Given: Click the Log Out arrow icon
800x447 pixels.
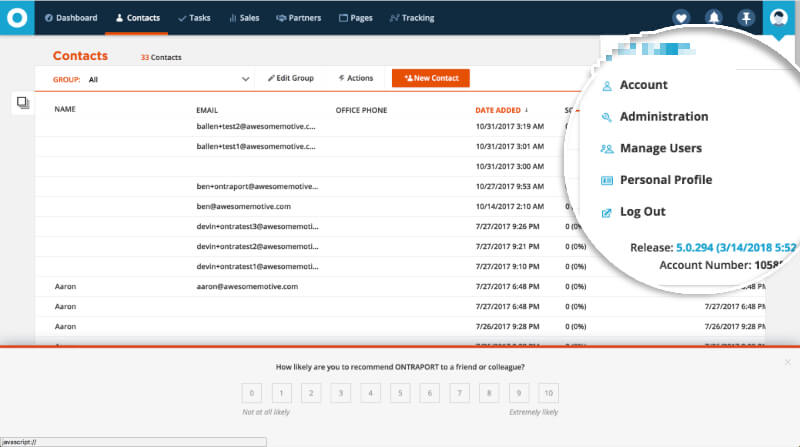Looking at the screenshot, I should point(607,213).
